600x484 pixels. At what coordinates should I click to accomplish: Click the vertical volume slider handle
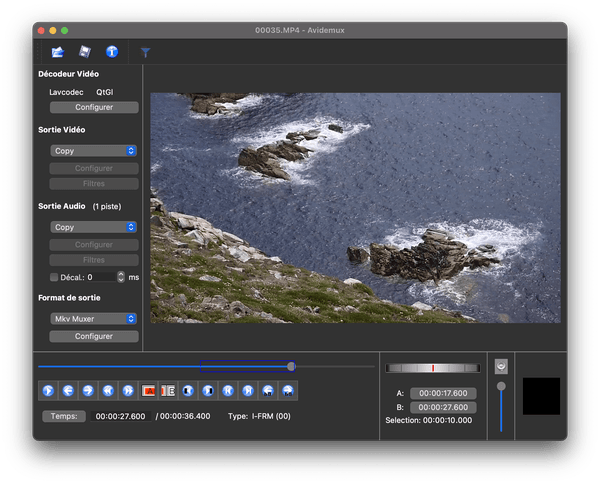[501, 386]
